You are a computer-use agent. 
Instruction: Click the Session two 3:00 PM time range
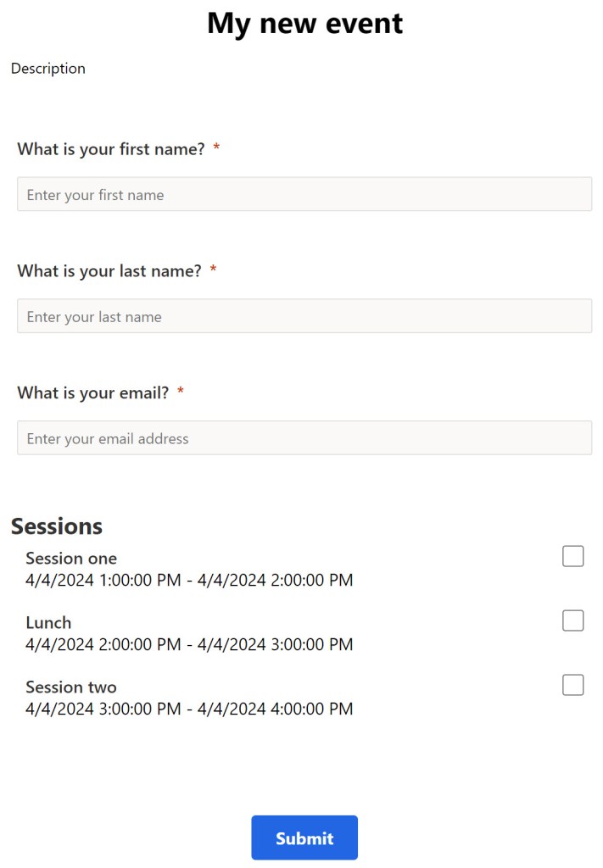point(189,709)
